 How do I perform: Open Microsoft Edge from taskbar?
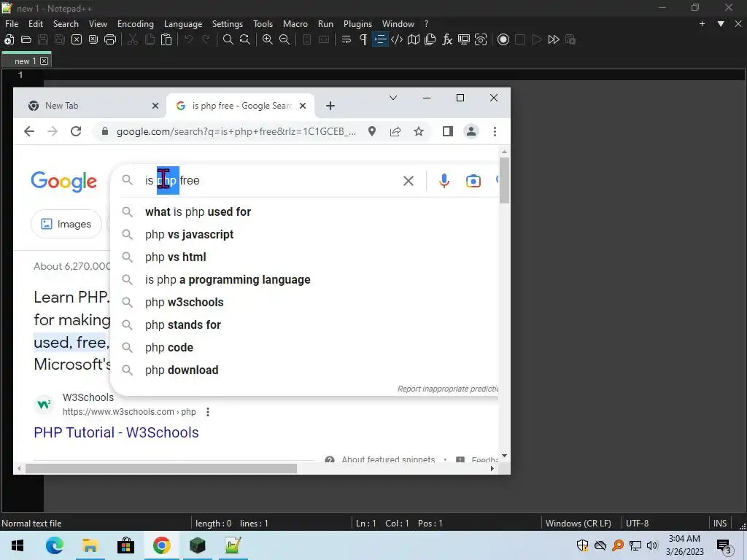(x=54, y=545)
